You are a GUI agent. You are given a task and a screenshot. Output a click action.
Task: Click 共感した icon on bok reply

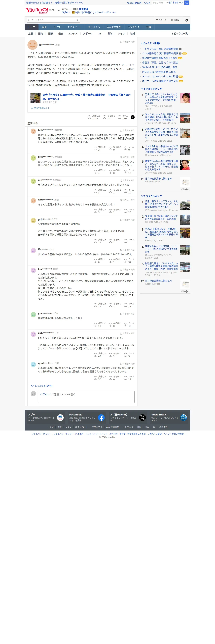[x=95, y=148]
